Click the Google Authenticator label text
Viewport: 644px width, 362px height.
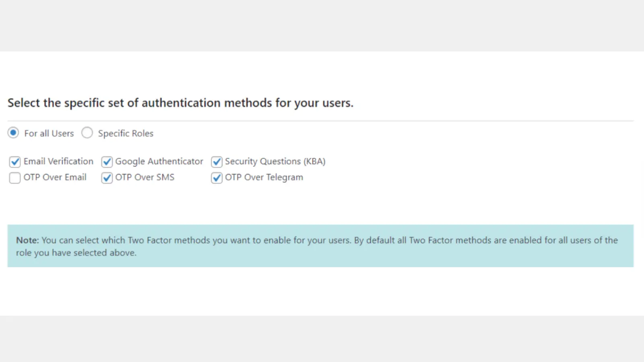[159, 161]
